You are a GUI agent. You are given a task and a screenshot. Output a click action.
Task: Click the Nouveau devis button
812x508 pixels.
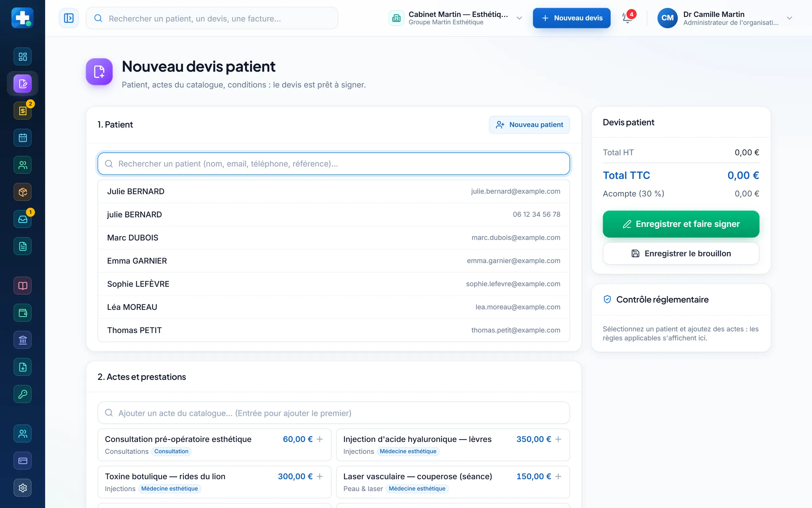click(x=571, y=18)
